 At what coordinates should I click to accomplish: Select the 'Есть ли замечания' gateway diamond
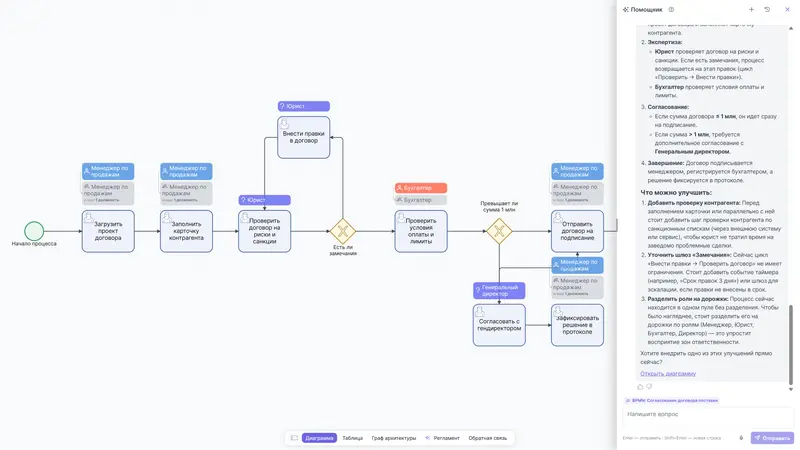tap(343, 231)
